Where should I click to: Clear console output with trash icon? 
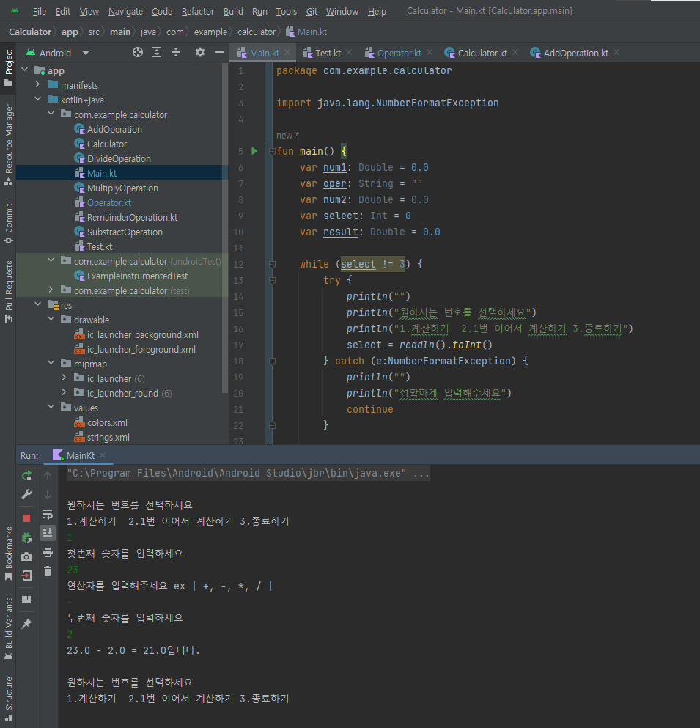point(48,571)
